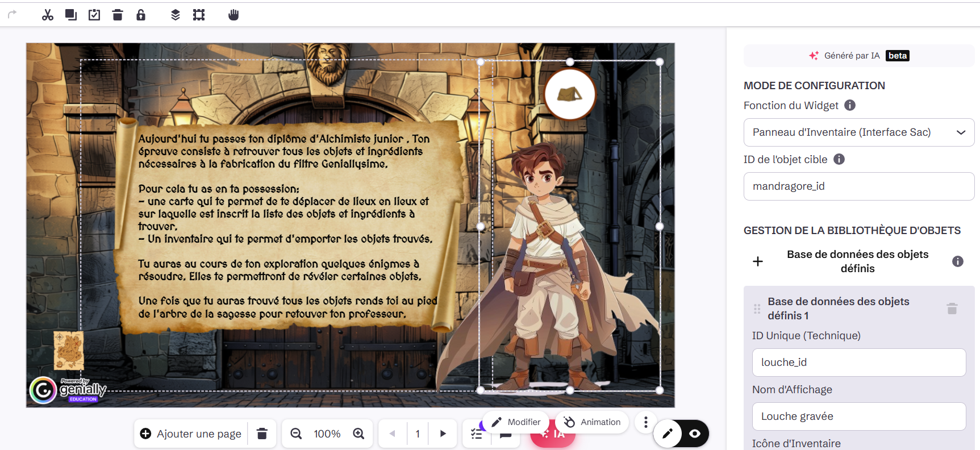This screenshot has height=450, width=980.
Task: Click the Duplicate icon in top toolbar
Action: pos(71,15)
